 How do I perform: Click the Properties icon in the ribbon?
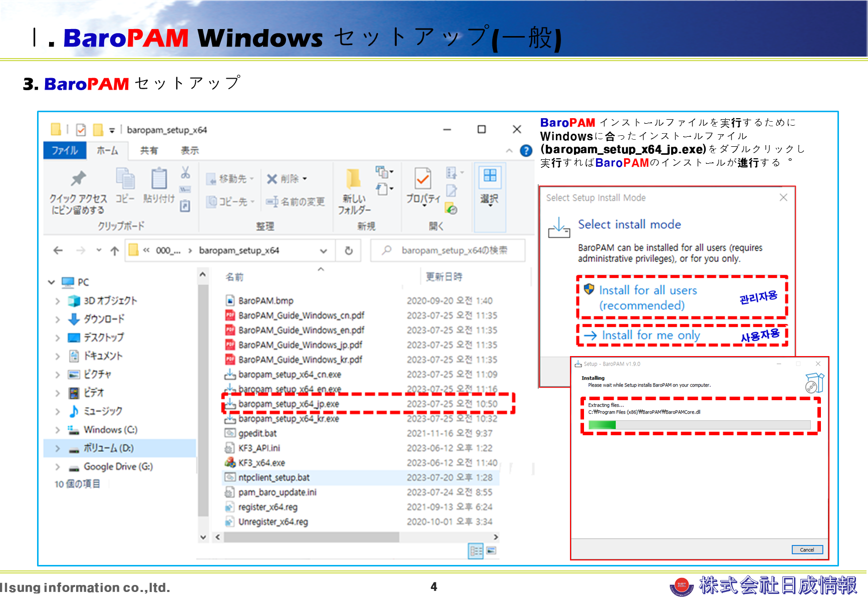pos(423,179)
